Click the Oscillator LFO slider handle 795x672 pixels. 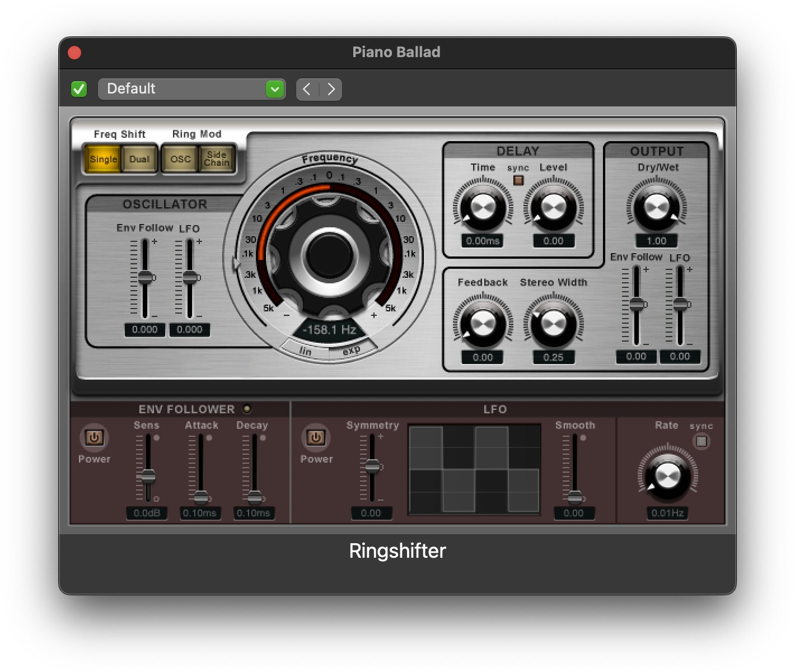pyautogui.click(x=190, y=277)
